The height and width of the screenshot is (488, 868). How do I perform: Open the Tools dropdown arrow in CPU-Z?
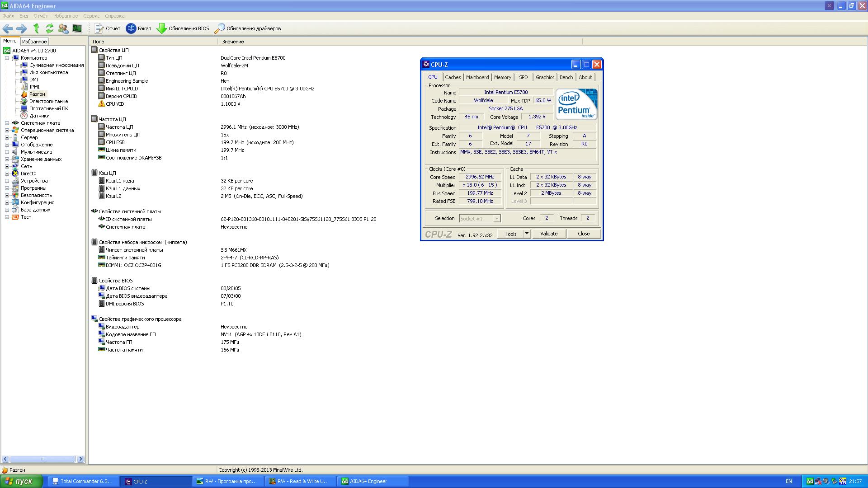(526, 234)
